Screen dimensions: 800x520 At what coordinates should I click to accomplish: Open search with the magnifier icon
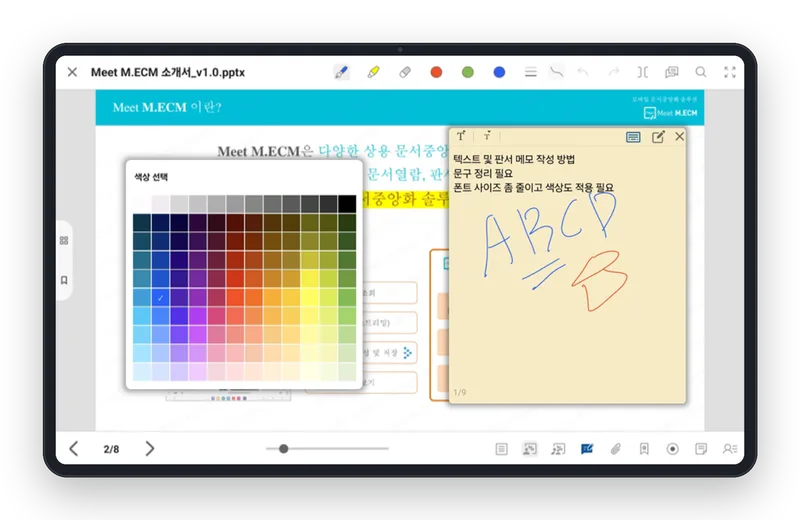[701, 72]
